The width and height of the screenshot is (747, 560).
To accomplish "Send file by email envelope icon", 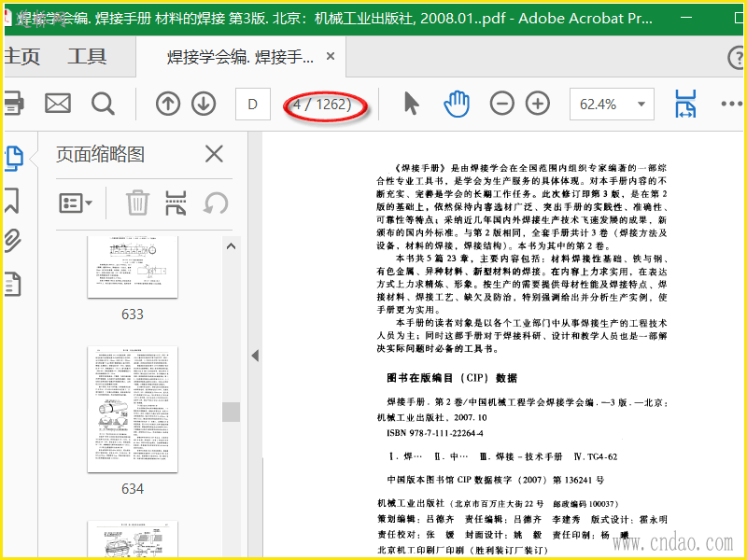I will coord(58,104).
